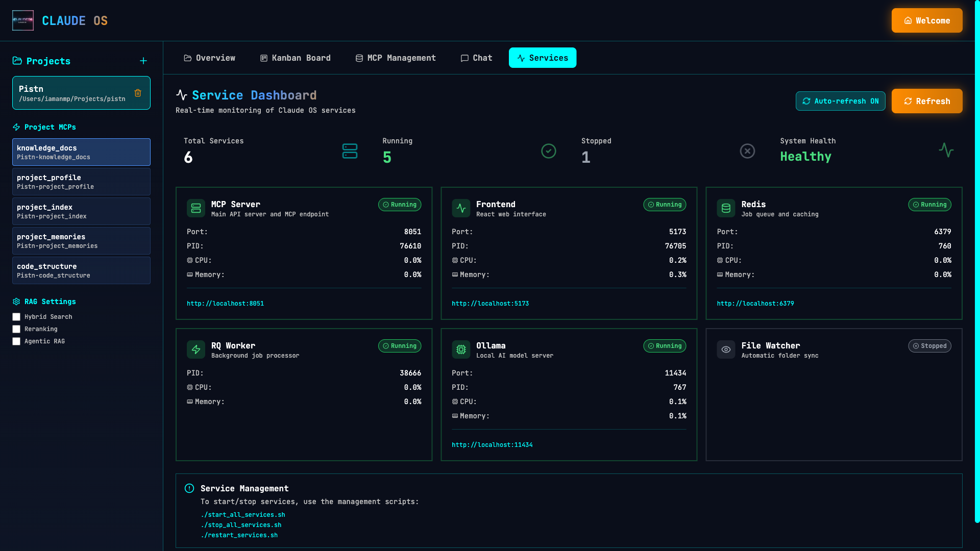
Task: Click the Frontend activity icon
Action: click(461, 208)
